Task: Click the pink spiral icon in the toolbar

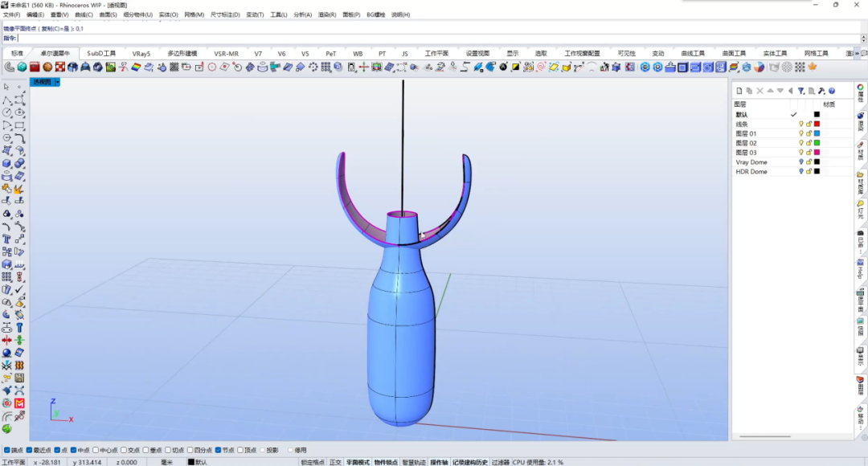Action: click(541, 67)
